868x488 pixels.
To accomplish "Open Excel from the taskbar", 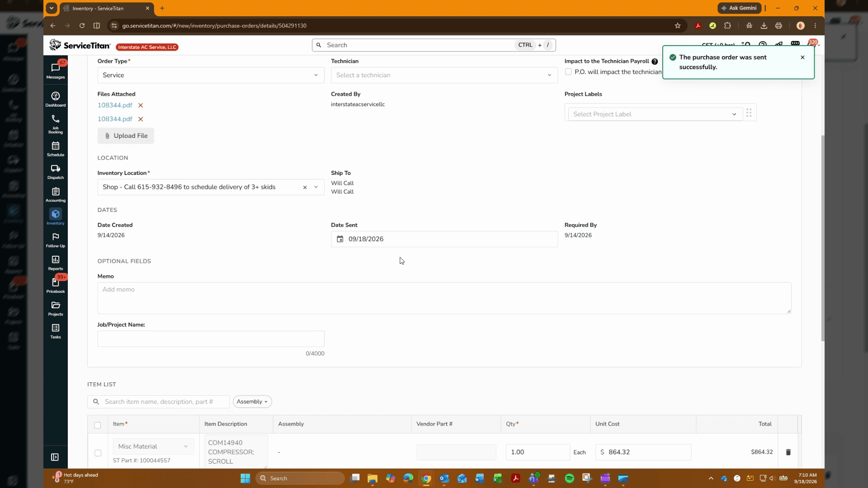I will 497,479.
